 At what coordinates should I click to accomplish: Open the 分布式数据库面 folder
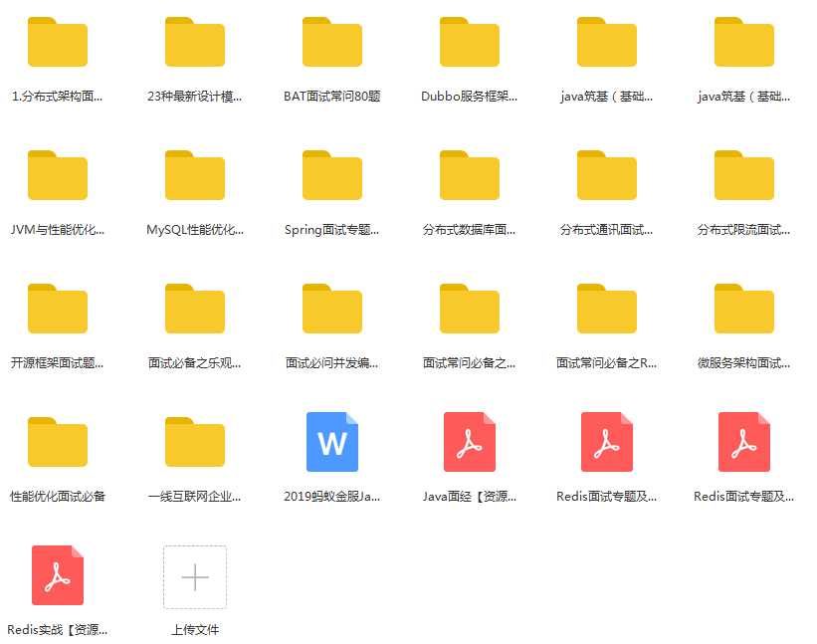coord(470,176)
